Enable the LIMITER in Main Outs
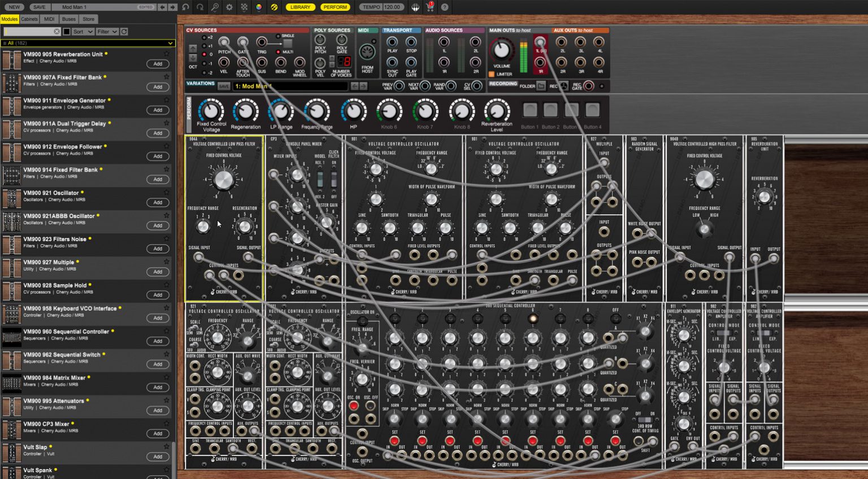This screenshot has height=479, width=868. click(x=491, y=73)
